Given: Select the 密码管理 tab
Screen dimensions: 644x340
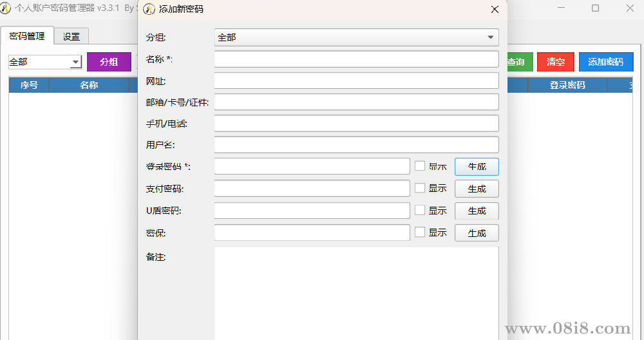Looking at the screenshot, I should 27,36.
